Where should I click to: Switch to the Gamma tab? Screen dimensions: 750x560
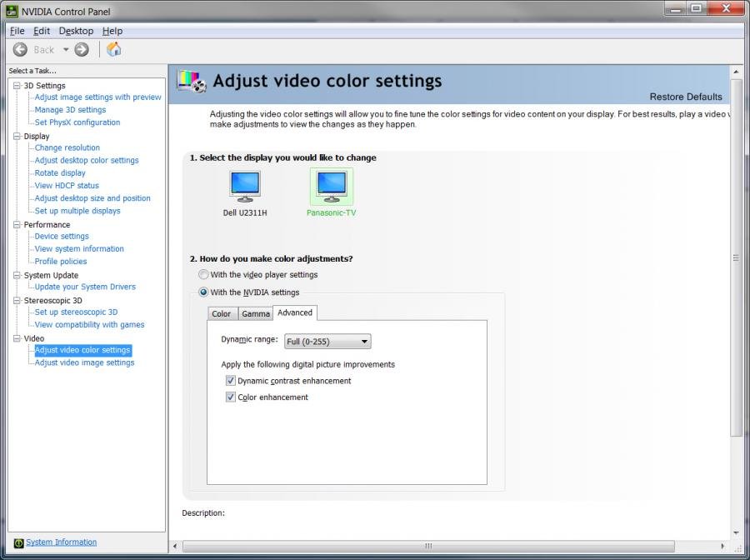256,314
